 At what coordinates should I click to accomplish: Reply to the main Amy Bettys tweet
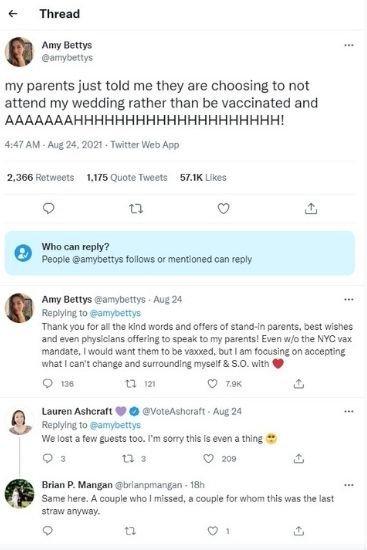(x=48, y=208)
